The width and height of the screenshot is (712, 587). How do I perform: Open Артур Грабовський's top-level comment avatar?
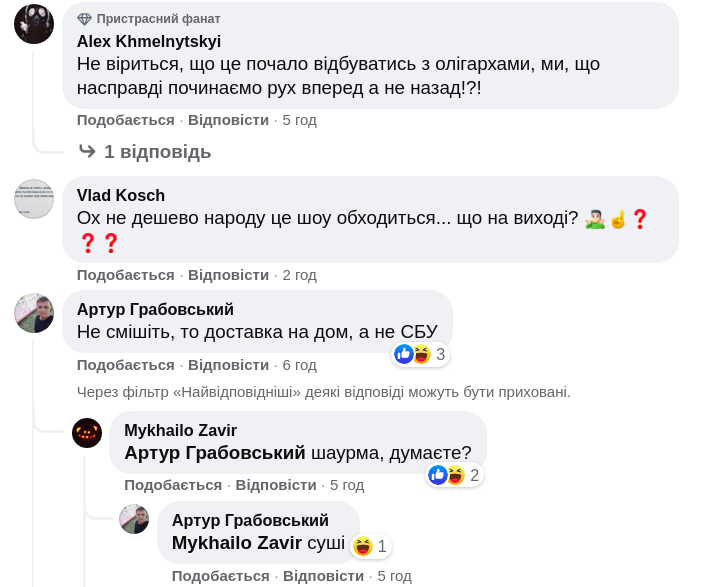(34, 313)
